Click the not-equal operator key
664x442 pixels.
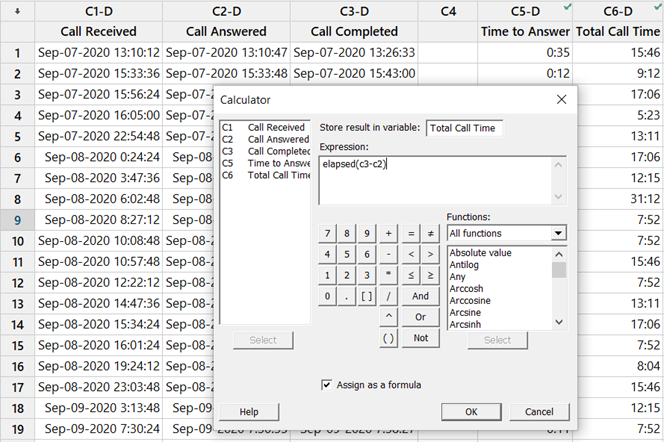pyautogui.click(x=430, y=232)
